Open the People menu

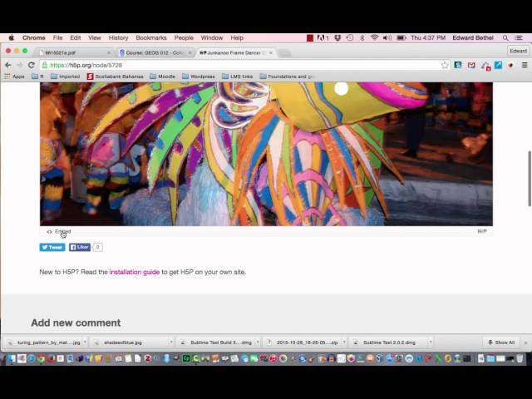(x=184, y=37)
